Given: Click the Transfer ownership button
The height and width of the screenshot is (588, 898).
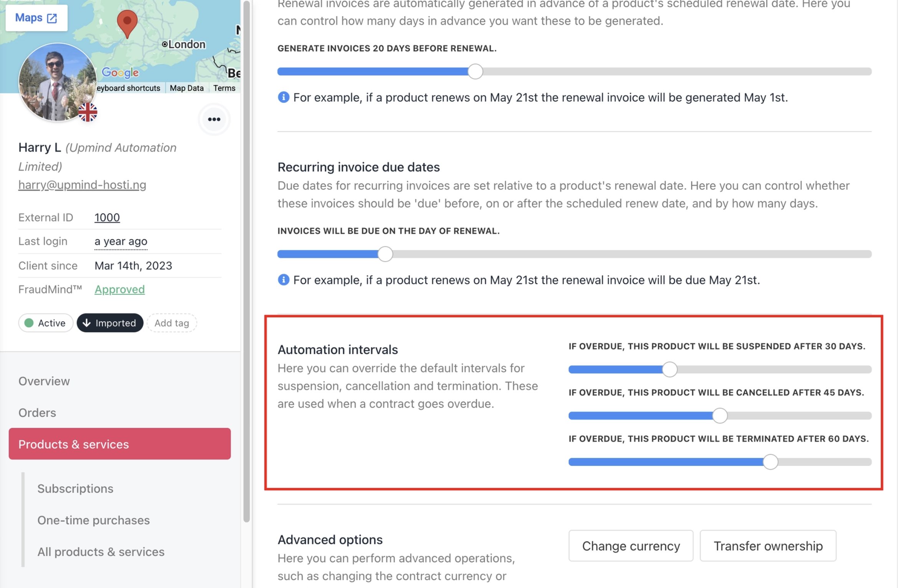Looking at the screenshot, I should click(x=768, y=546).
